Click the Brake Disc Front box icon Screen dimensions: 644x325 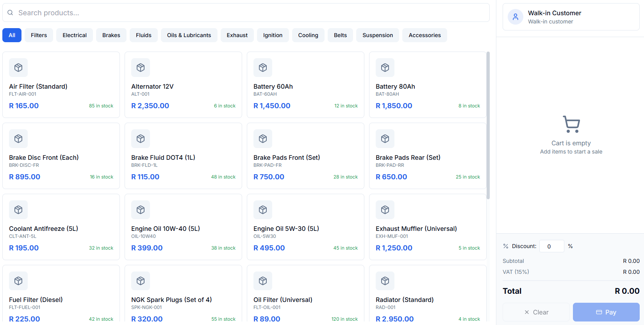tap(18, 139)
